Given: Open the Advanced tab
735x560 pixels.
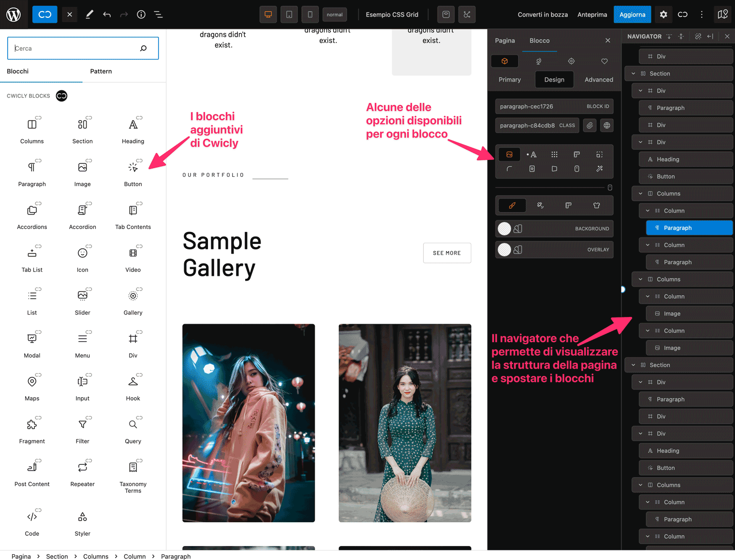Looking at the screenshot, I should point(599,80).
